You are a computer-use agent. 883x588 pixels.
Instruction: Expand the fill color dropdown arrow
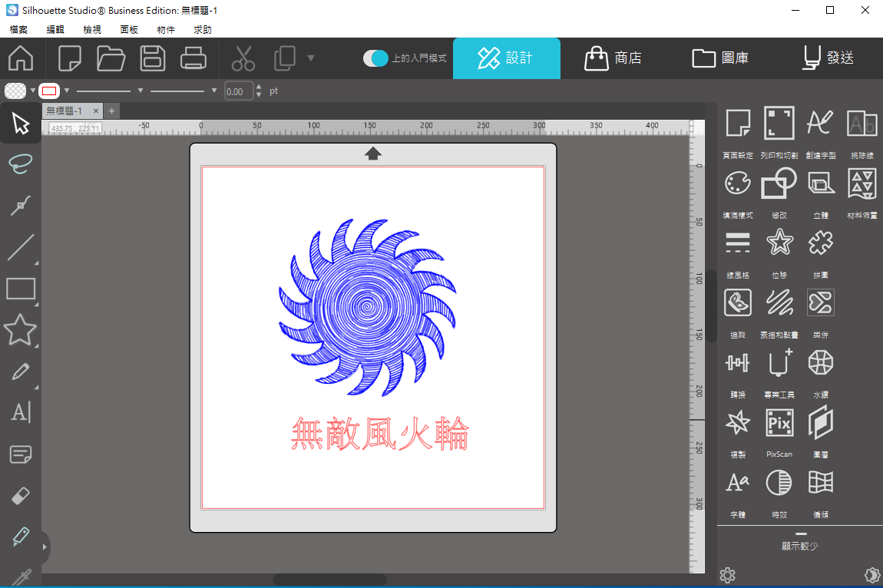point(33,91)
